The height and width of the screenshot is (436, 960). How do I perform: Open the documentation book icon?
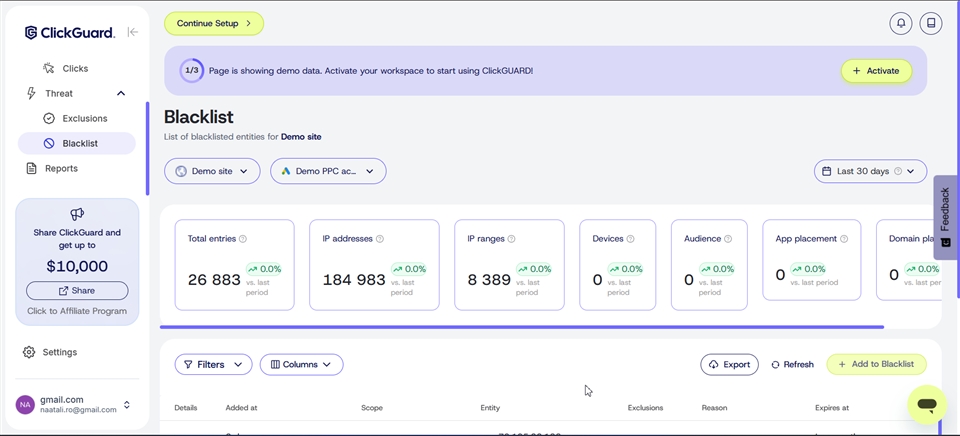pyautogui.click(x=931, y=23)
